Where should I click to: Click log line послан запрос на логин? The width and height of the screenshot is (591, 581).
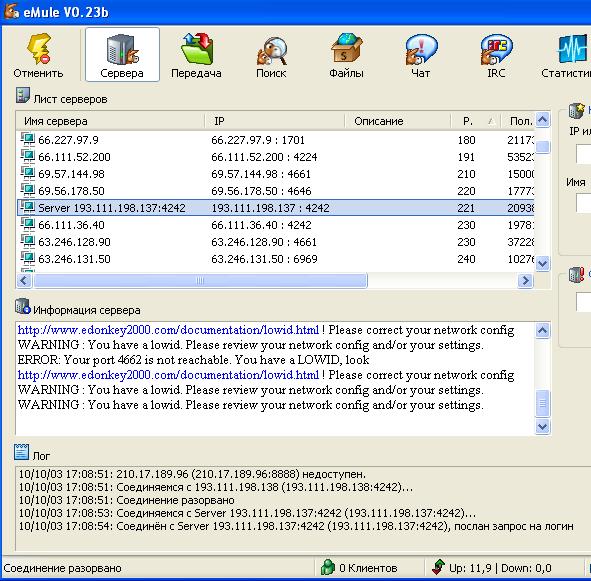pyautogui.click(x=296, y=526)
